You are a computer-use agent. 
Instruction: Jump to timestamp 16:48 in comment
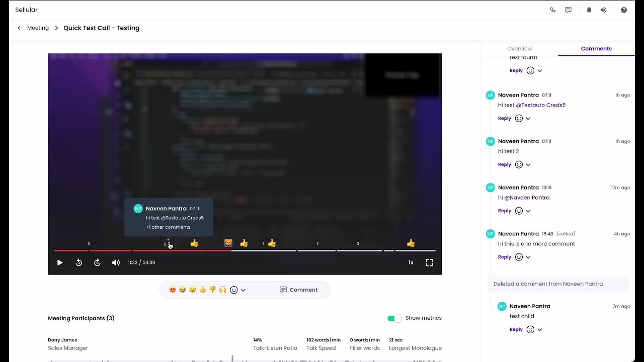pyautogui.click(x=547, y=234)
